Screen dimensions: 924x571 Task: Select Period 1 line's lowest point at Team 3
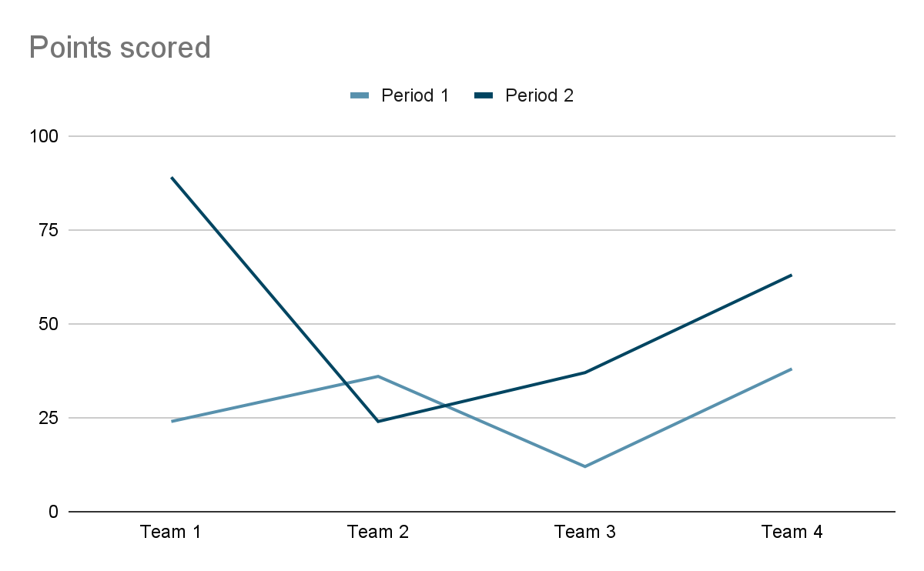pyautogui.click(x=585, y=466)
